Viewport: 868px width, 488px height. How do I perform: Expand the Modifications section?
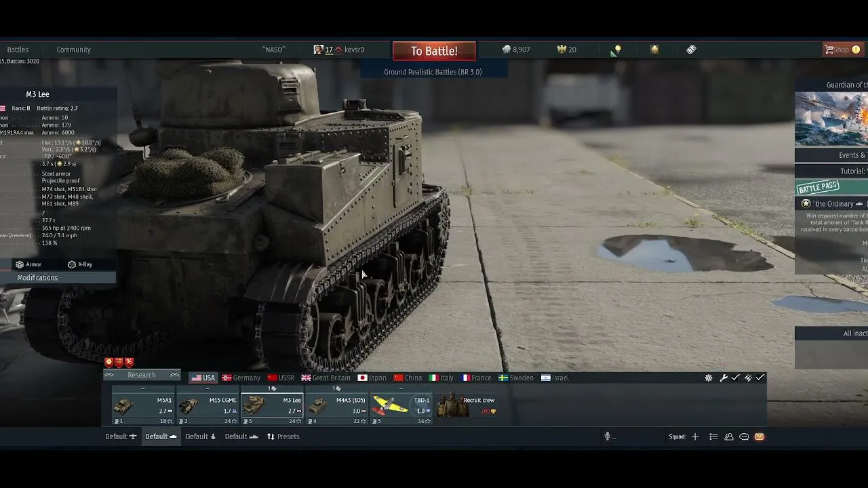click(58, 278)
